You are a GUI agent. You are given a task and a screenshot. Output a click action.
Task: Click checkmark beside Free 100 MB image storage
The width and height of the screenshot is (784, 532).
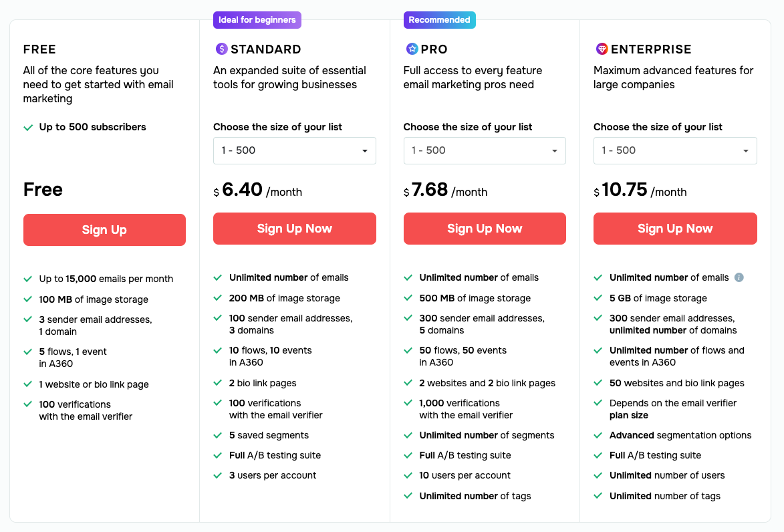28,299
